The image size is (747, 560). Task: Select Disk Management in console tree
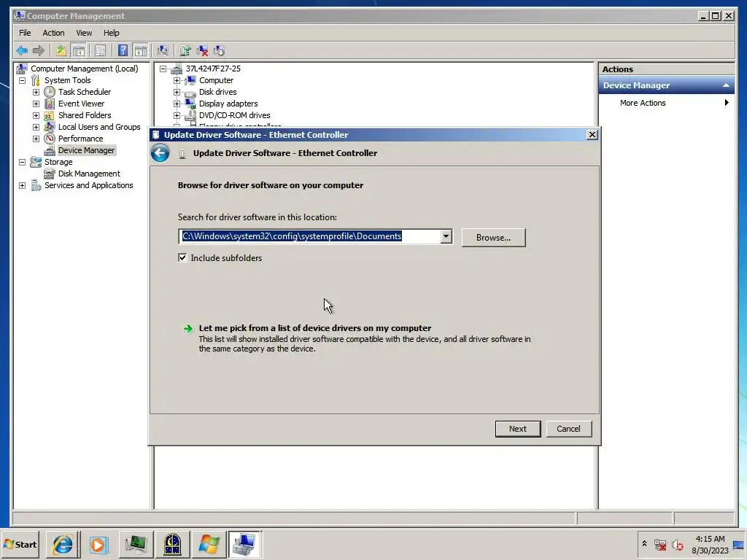pyautogui.click(x=89, y=174)
